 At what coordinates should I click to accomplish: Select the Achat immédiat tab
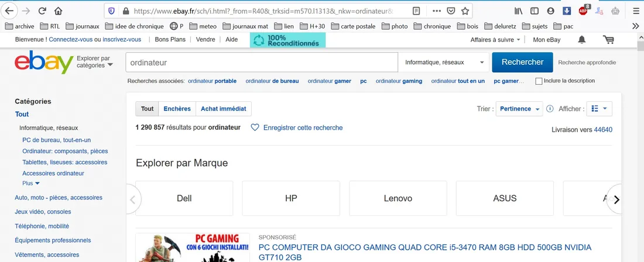tap(223, 109)
